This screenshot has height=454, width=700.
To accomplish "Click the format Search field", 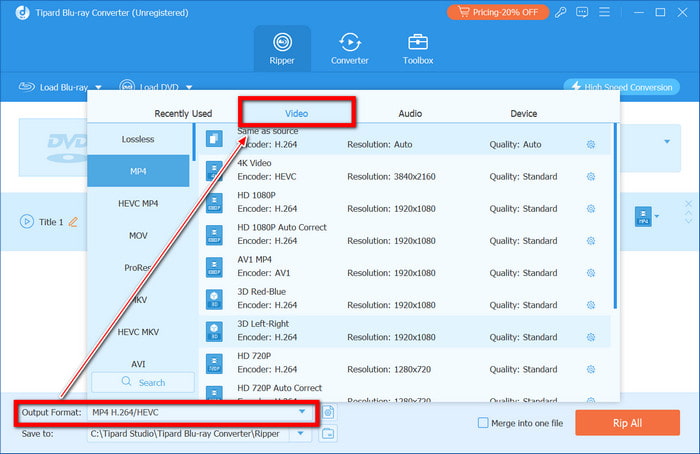I will point(143,383).
